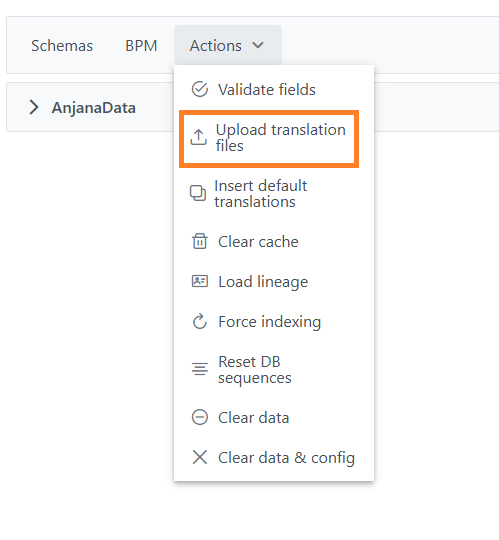The width and height of the screenshot is (499, 540).
Task: Click the upload arrow icon
Action: tap(199, 137)
